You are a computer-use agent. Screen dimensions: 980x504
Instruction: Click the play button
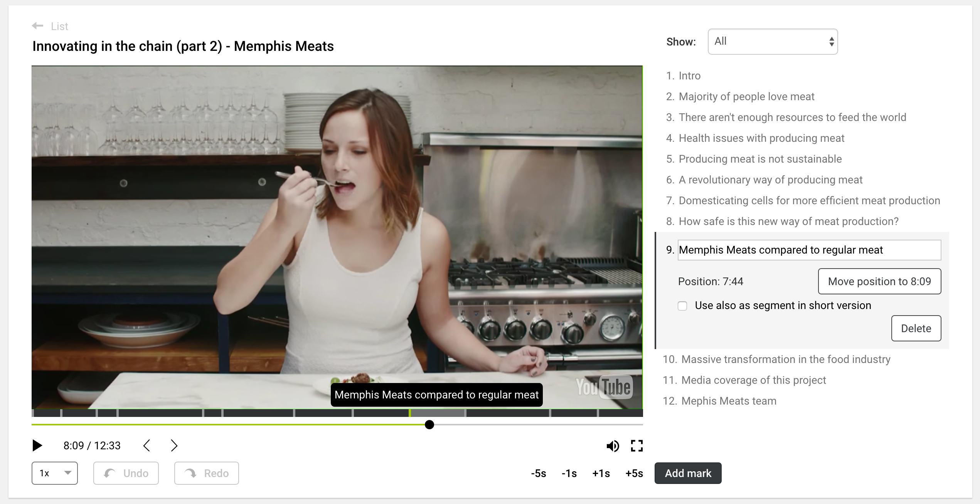pyautogui.click(x=37, y=445)
